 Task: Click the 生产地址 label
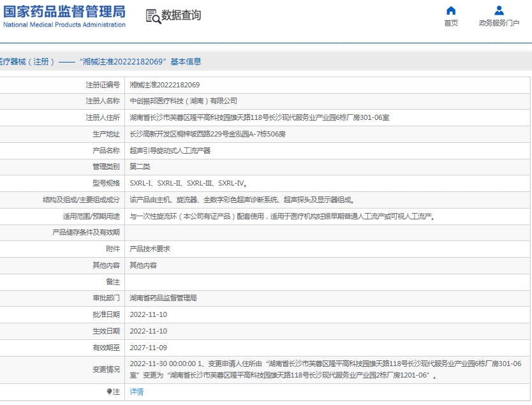pos(106,134)
